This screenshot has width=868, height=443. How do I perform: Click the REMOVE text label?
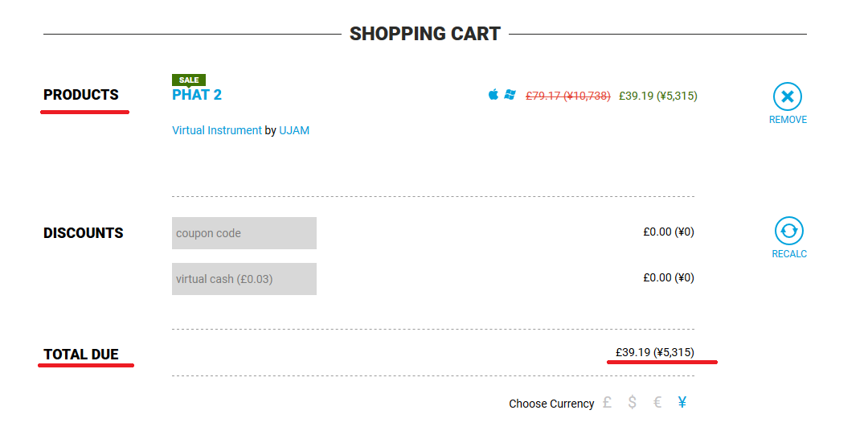[x=788, y=120]
